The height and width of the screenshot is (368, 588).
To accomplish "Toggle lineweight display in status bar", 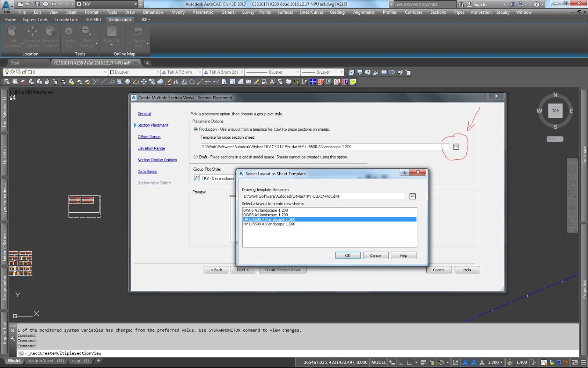I will [423, 362].
